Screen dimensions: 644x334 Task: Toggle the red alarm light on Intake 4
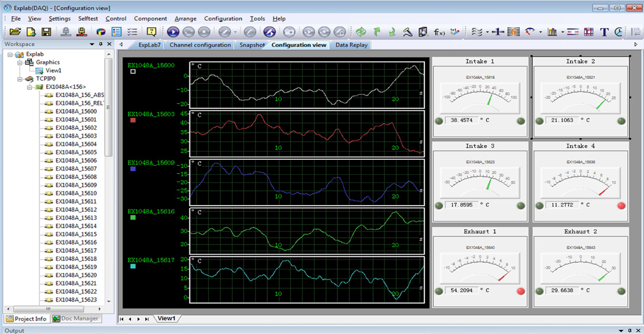click(x=622, y=205)
